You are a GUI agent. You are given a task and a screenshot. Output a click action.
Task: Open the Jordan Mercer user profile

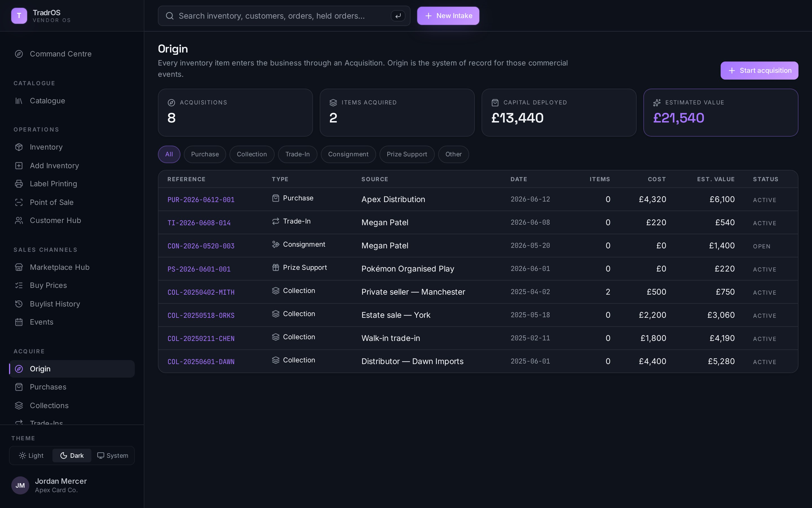(x=72, y=485)
